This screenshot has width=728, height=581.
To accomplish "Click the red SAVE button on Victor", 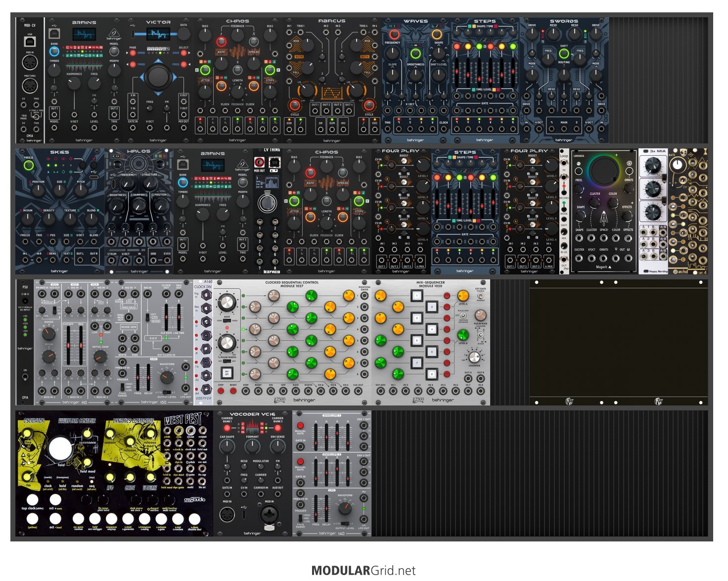I will coord(183,53).
